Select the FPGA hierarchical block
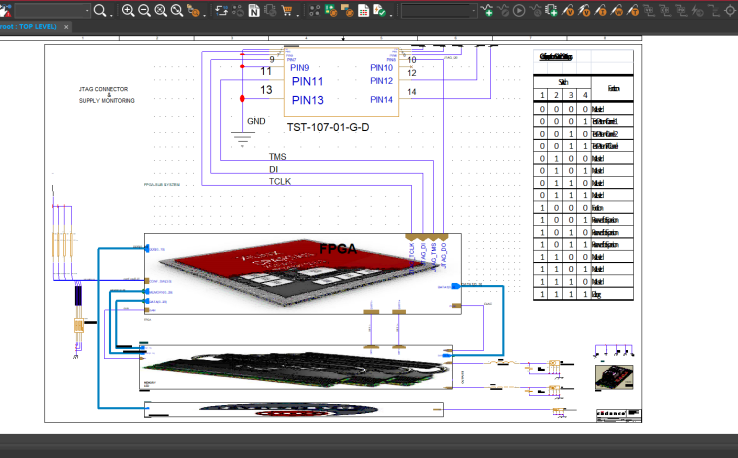This screenshot has width=738, height=458. pos(303,273)
